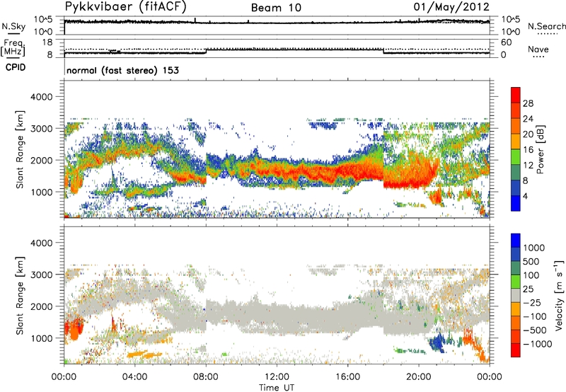
Task: Click the '-100' tick on the velocity colorbar
Action: (534, 316)
